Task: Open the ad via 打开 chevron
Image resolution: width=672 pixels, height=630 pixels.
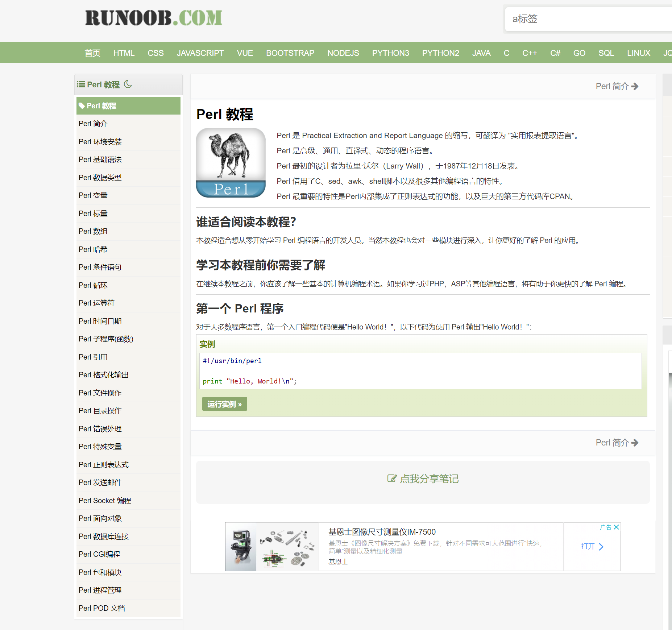Action: click(x=601, y=547)
